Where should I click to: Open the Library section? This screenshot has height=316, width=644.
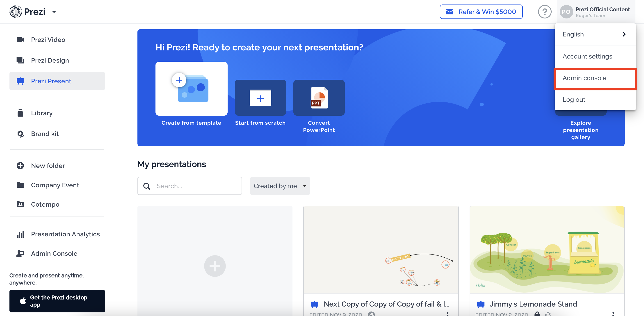(41, 113)
